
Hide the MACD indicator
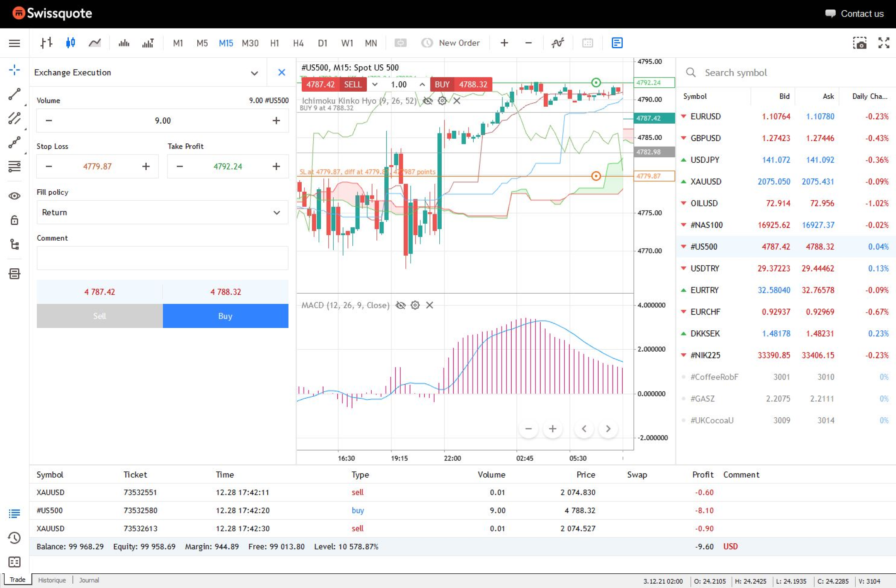point(401,305)
